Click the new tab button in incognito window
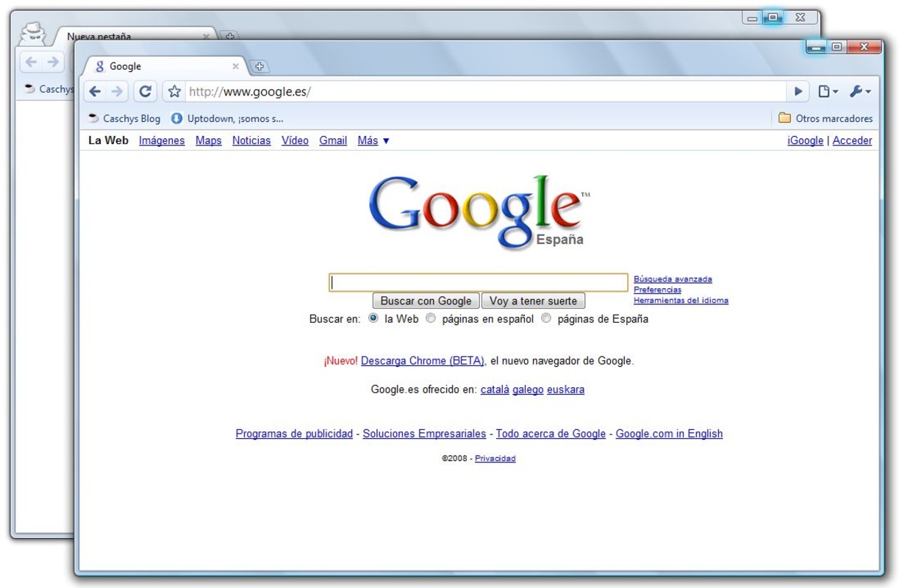Image resolution: width=899 pixels, height=588 pixels. 229,35
